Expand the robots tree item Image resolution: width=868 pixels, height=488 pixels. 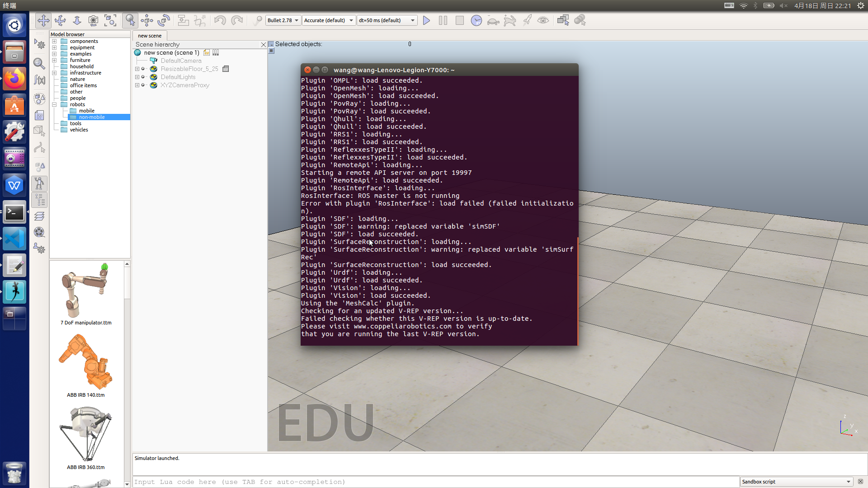point(54,104)
